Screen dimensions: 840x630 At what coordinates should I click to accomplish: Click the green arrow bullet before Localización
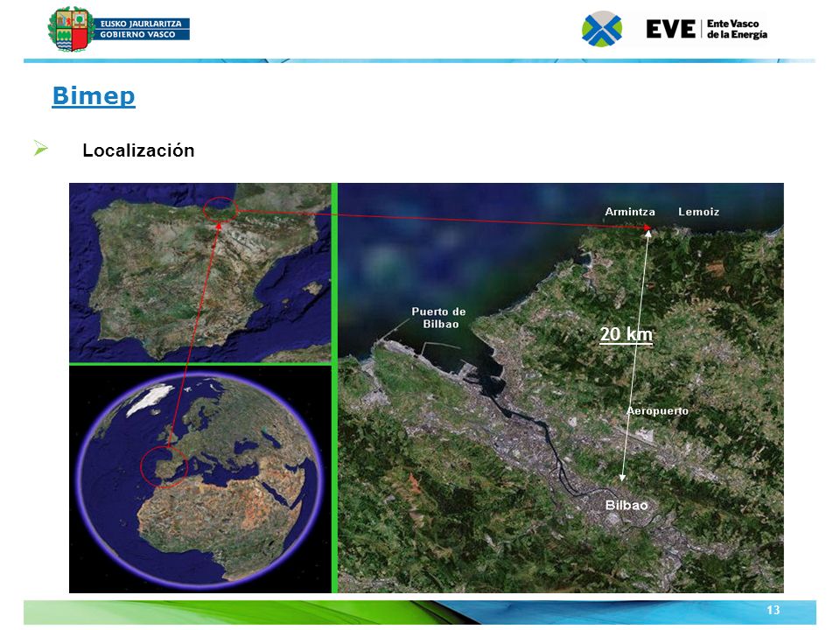41,148
